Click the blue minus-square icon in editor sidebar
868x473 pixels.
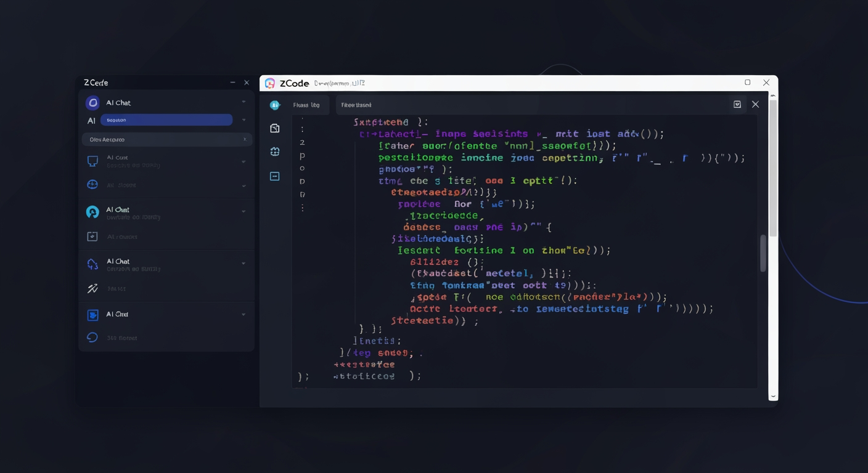pyautogui.click(x=275, y=176)
